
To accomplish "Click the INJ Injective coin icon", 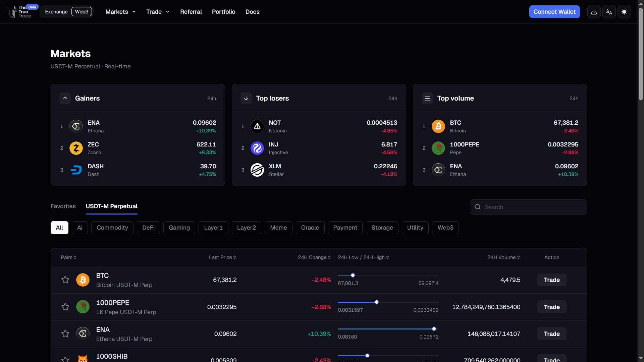I will click(x=257, y=148).
